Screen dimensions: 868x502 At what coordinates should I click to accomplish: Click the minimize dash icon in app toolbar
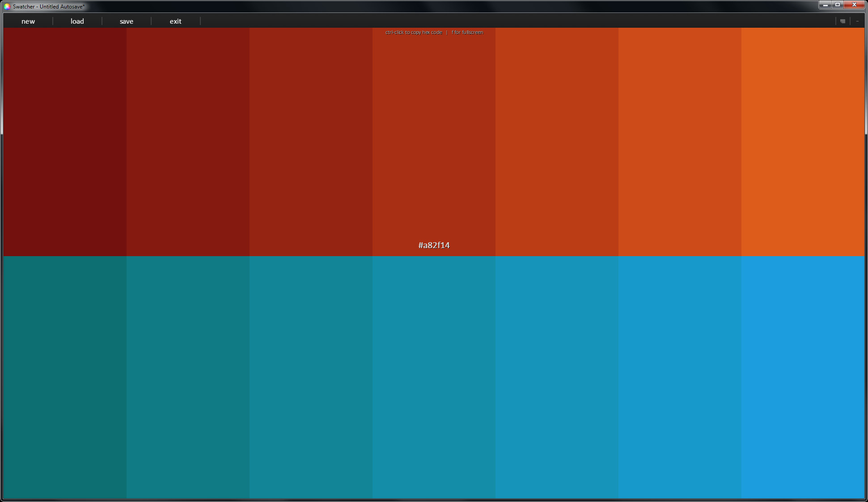[x=857, y=21]
